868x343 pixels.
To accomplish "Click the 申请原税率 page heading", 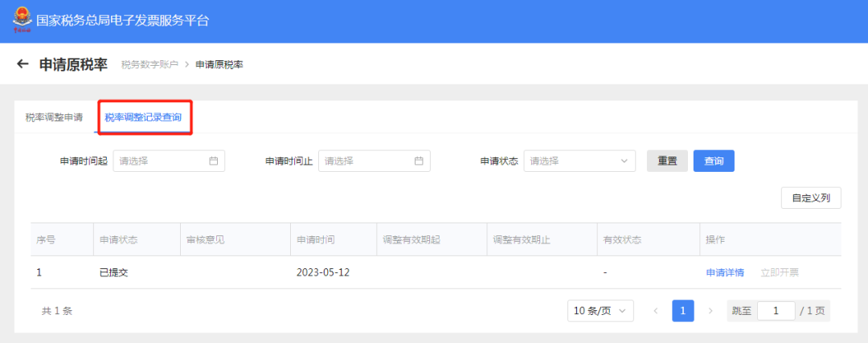I will pyautogui.click(x=73, y=64).
